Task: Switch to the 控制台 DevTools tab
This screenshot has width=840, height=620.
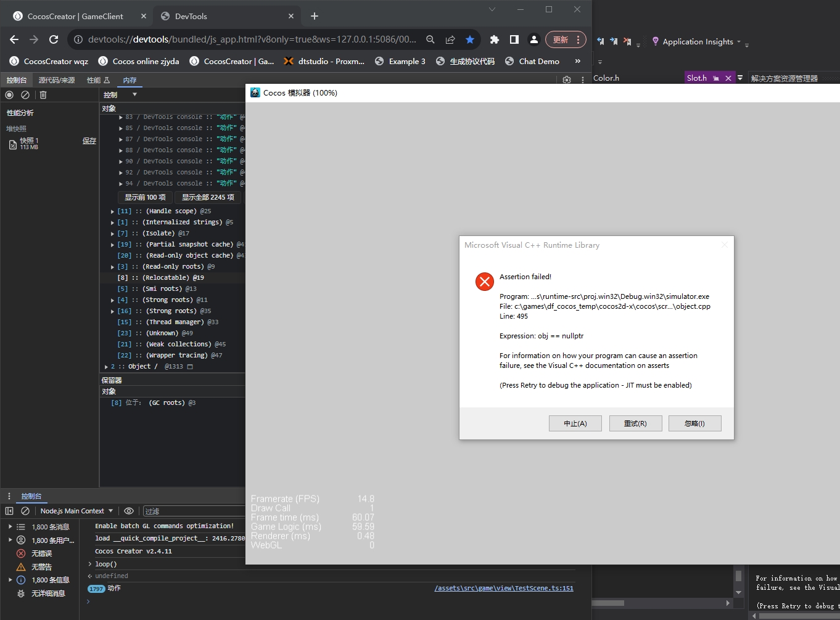Action: click(x=17, y=80)
